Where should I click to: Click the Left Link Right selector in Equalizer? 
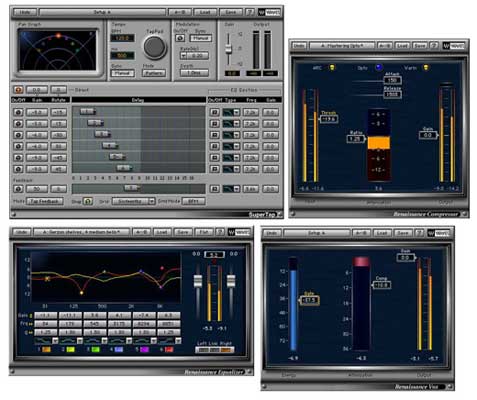215,350
